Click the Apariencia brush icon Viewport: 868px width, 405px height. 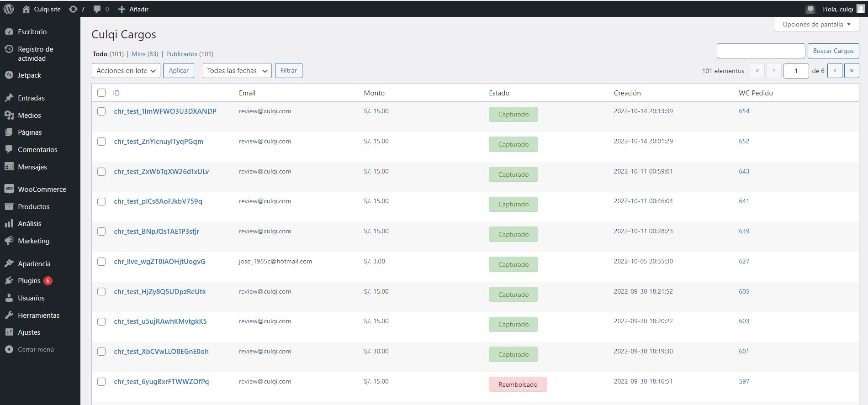9,263
